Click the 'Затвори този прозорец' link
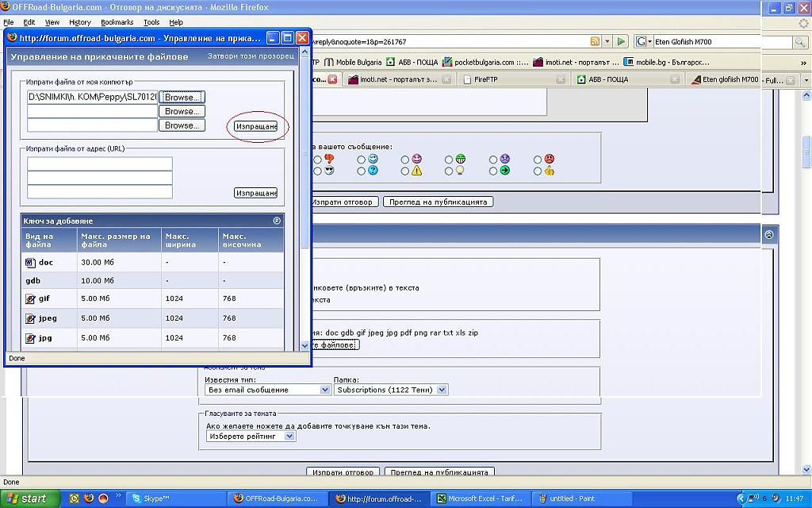 [x=251, y=56]
